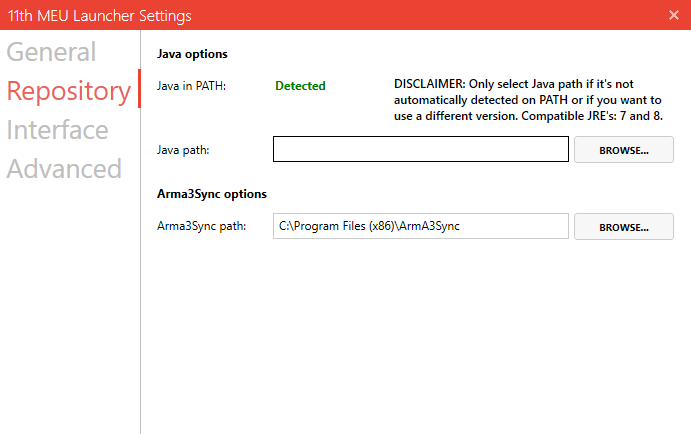The width and height of the screenshot is (691, 434).
Task: Click the 11th MEU Launcher Settings title
Action: click(x=100, y=16)
